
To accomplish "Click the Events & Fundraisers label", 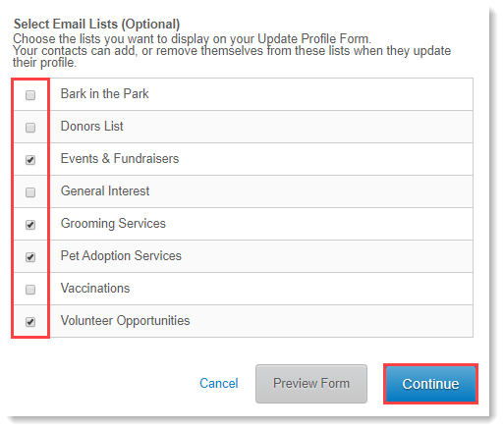I will [120, 159].
